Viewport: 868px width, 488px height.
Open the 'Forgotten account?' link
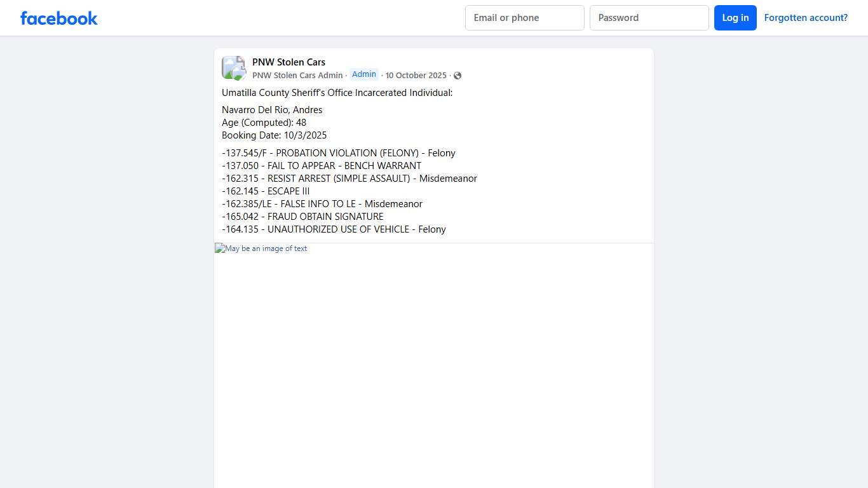click(x=806, y=18)
